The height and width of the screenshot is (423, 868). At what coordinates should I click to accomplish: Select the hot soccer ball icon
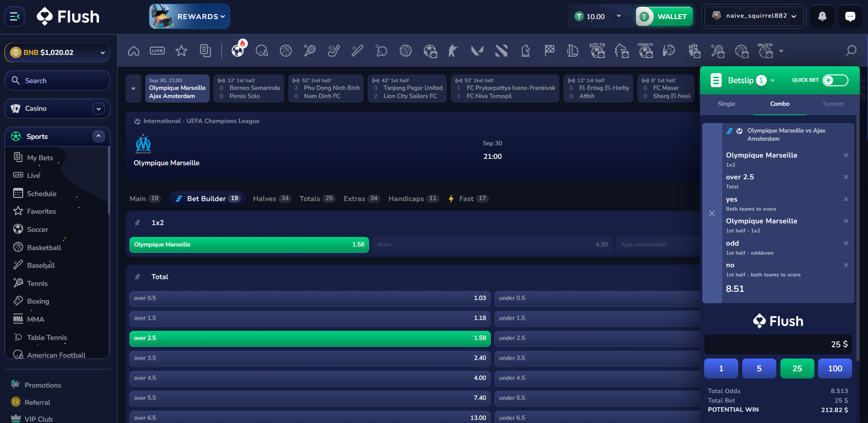(x=238, y=50)
